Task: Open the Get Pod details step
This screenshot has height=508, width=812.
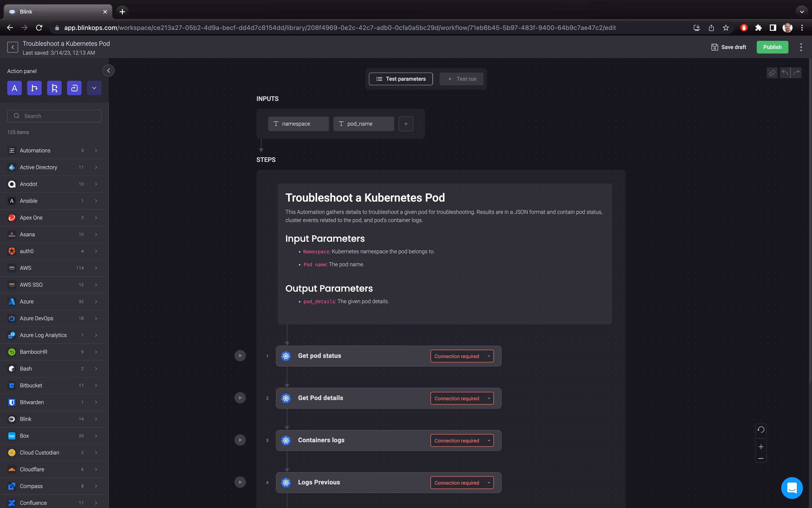Action: click(x=389, y=398)
